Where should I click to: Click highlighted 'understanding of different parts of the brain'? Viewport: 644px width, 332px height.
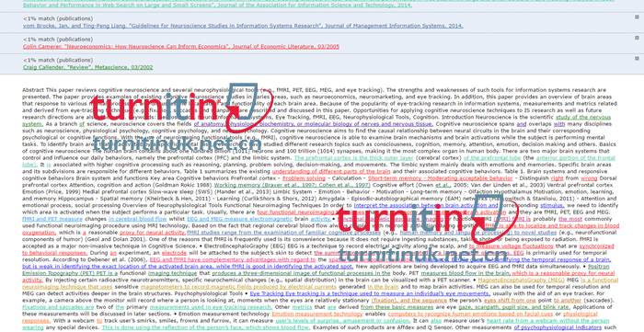(331, 172)
